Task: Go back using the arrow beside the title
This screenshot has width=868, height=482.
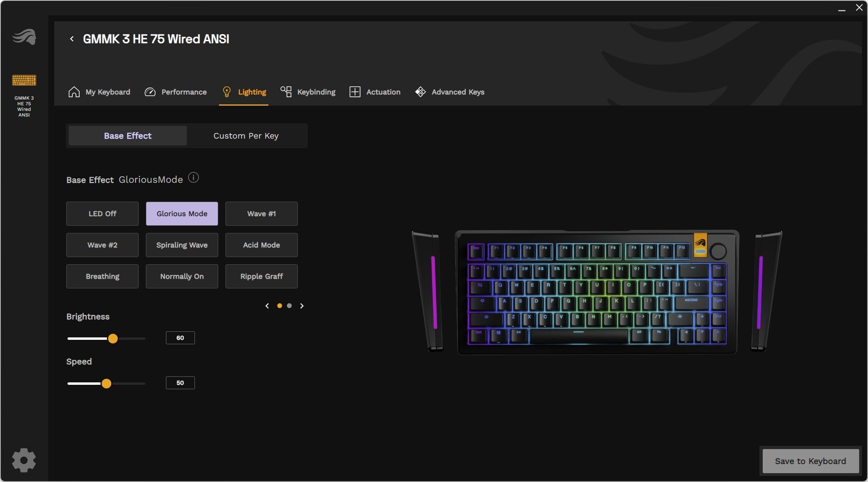Action: (72, 39)
